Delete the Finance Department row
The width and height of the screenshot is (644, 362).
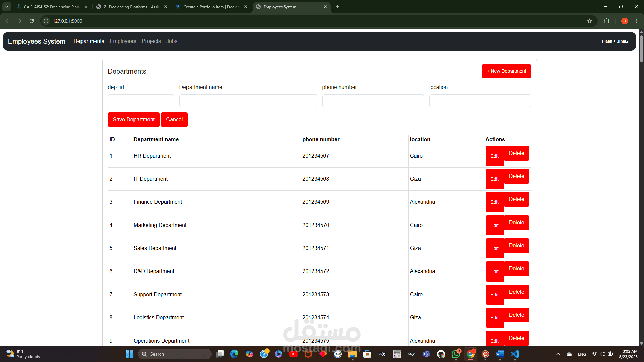pos(517,199)
